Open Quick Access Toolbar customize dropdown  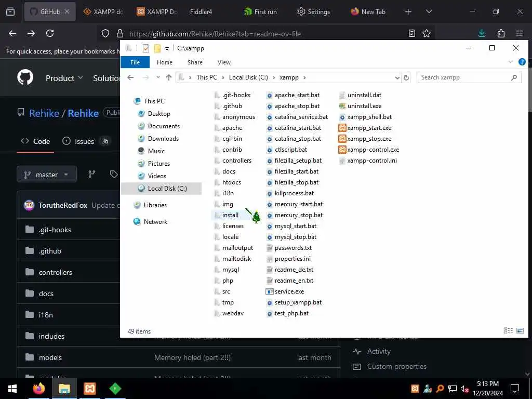coord(167,49)
